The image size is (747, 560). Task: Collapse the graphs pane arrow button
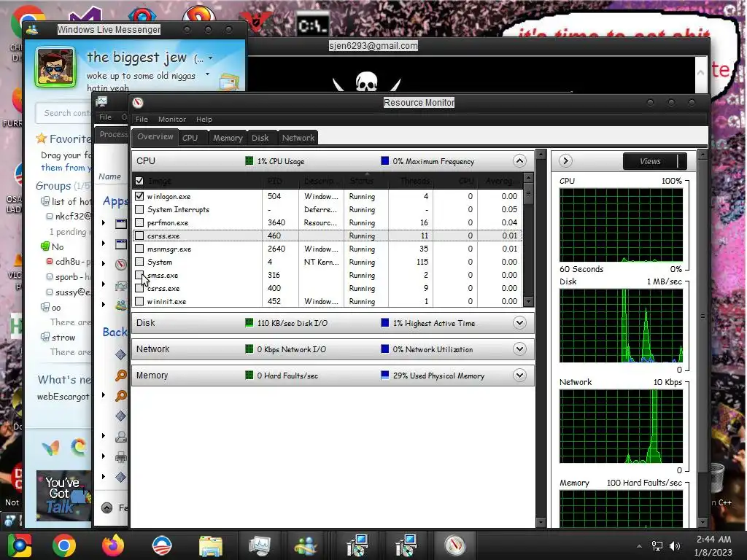coord(565,161)
